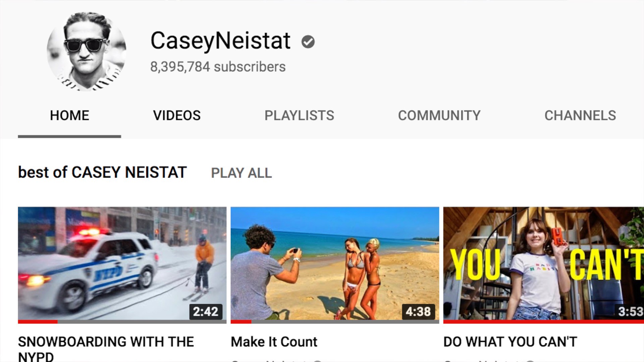The image size is (644, 362).
Task: Click the Make It Count video title
Action: pyautogui.click(x=274, y=342)
